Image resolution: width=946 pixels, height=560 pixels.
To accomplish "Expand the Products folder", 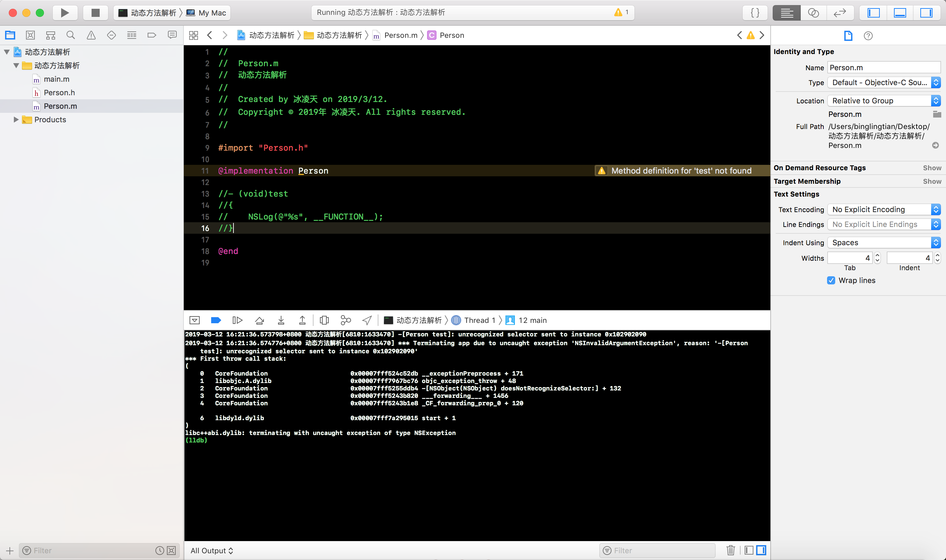I will click(16, 120).
